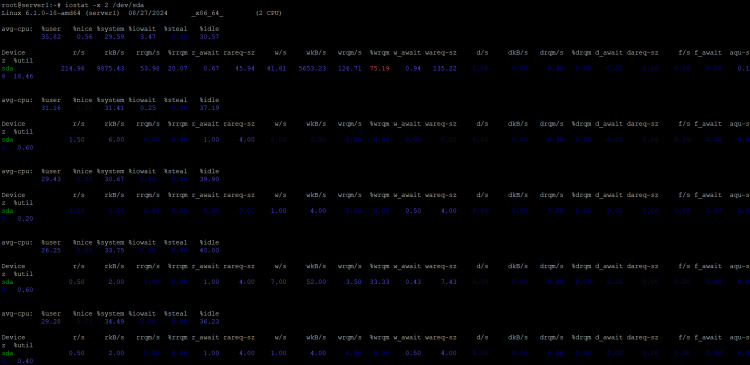The width and height of the screenshot is (750, 365).
Task: Click the %util value 0.20
Action: click(25, 219)
